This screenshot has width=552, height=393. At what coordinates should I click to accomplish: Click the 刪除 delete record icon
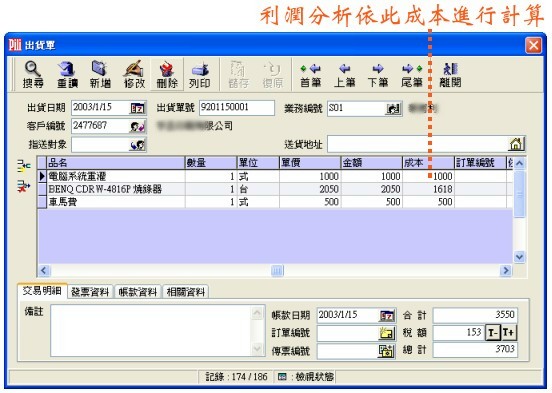click(x=167, y=74)
